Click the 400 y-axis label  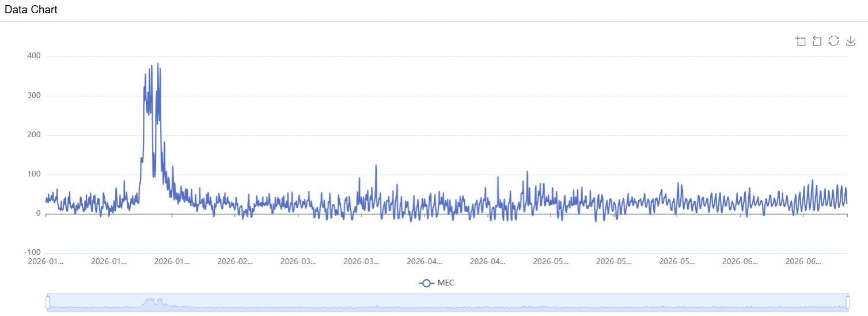coord(33,56)
